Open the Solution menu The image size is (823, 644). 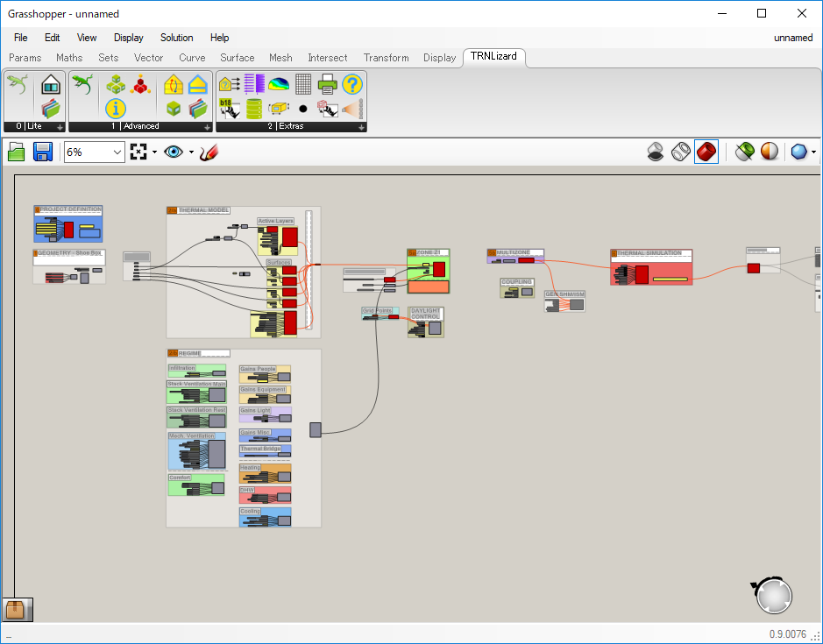pyautogui.click(x=176, y=38)
